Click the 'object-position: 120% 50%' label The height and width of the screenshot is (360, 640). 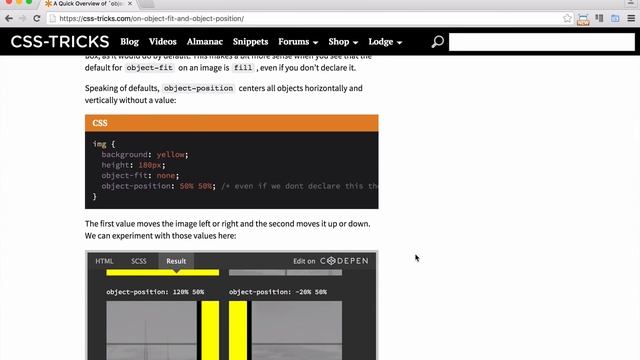(155, 292)
